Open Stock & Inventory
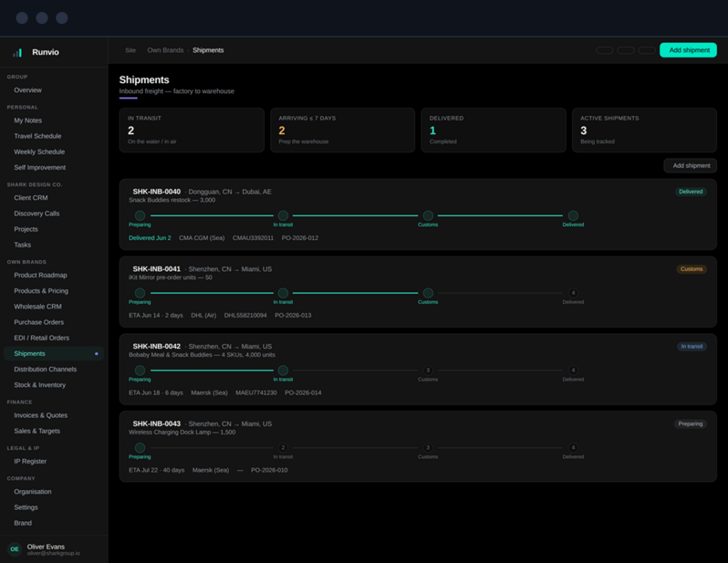This screenshot has width=728, height=563. [40, 385]
